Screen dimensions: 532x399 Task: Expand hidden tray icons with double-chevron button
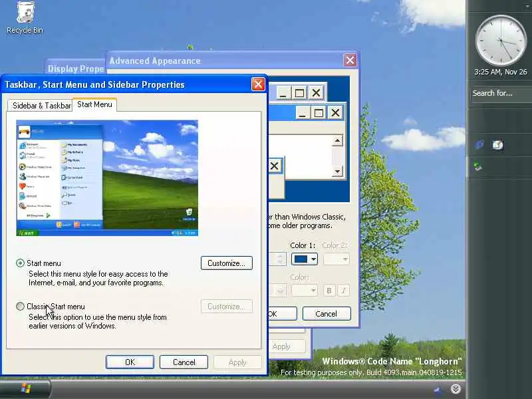pos(456,389)
